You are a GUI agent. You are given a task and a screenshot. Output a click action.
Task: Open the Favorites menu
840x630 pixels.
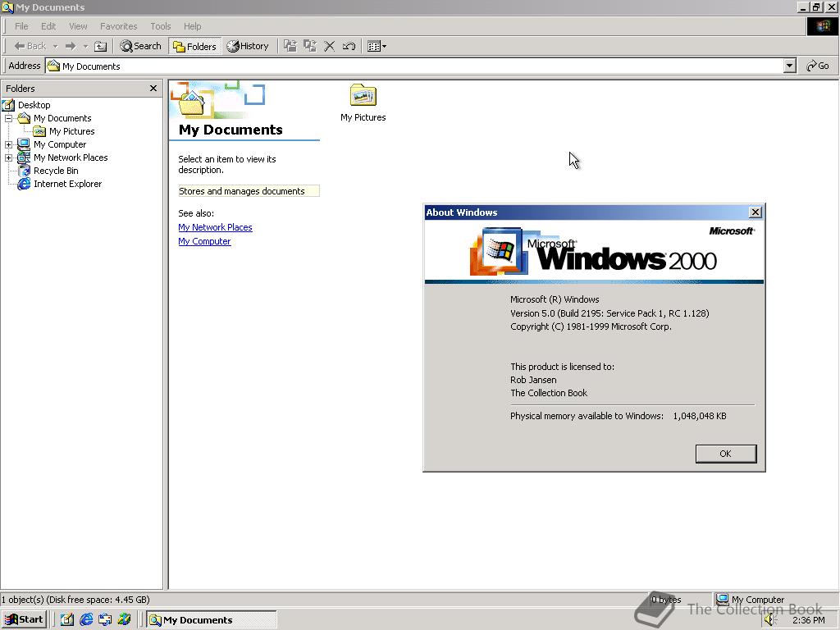[x=118, y=26]
